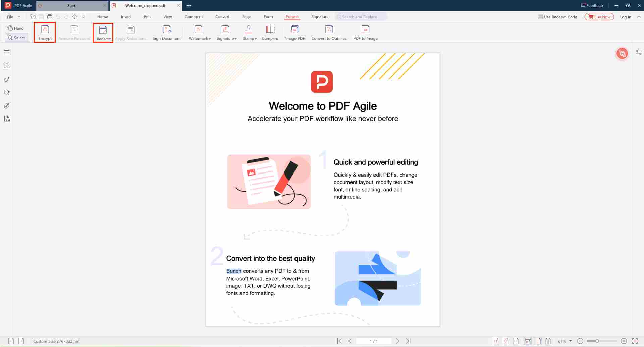Click the zoom slider handle

[x=597, y=341]
